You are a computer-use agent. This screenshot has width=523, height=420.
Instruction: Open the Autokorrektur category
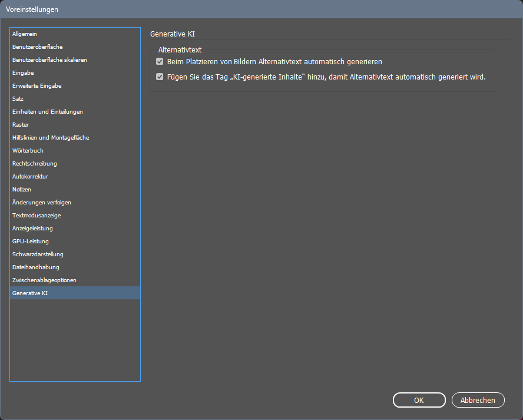[x=30, y=177]
